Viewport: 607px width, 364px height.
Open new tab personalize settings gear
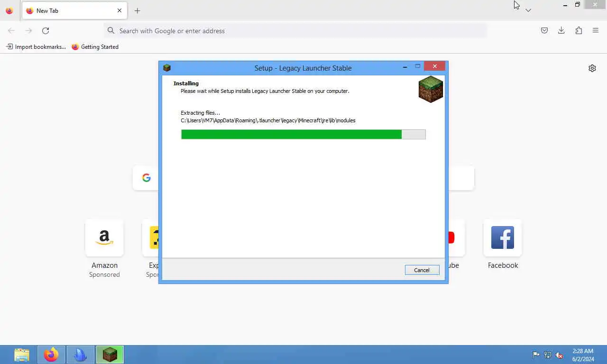592,68
